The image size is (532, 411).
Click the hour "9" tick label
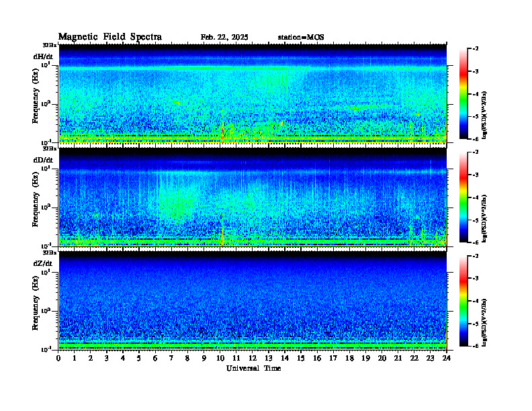tap(204, 358)
